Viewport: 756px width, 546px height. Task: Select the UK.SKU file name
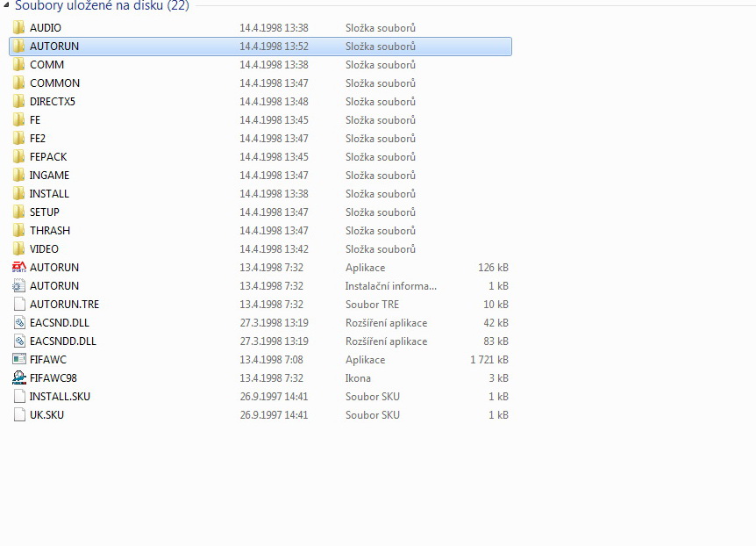click(x=46, y=415)
